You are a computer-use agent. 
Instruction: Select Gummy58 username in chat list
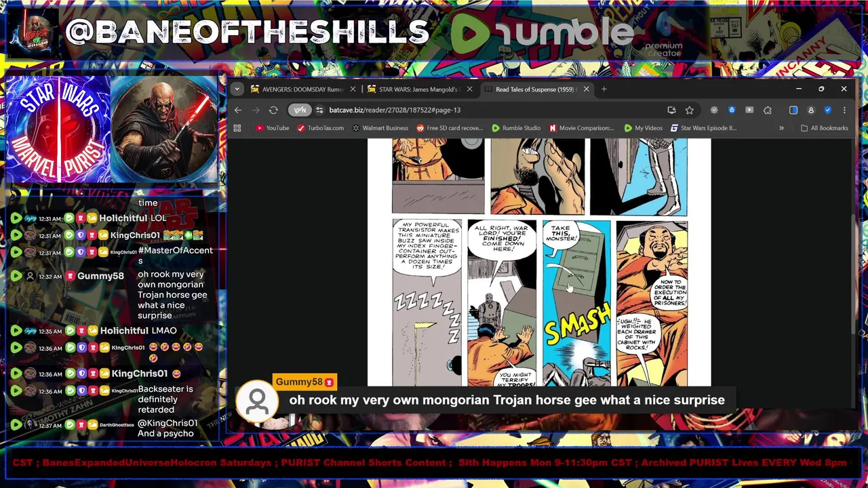coord(100,276)
